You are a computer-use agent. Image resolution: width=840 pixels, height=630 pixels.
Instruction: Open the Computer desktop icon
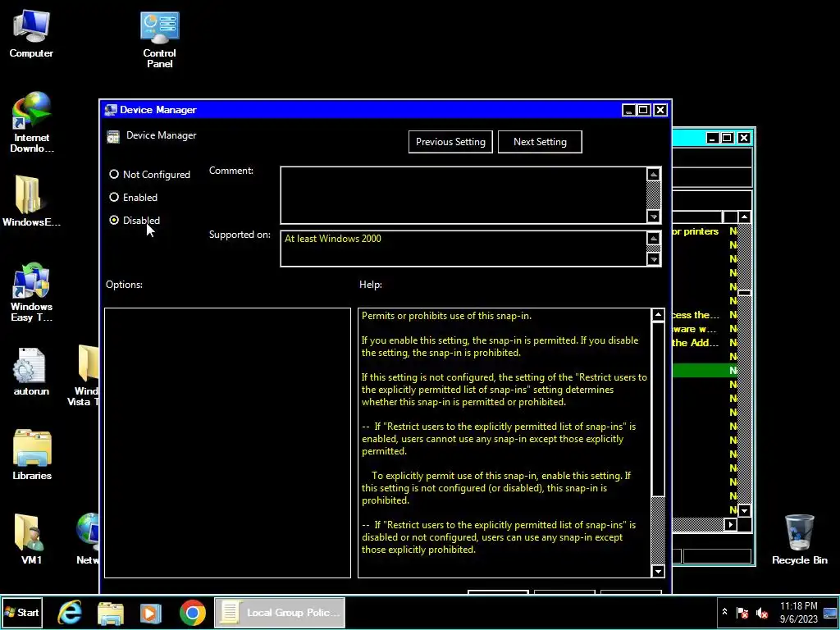[31, 33]
